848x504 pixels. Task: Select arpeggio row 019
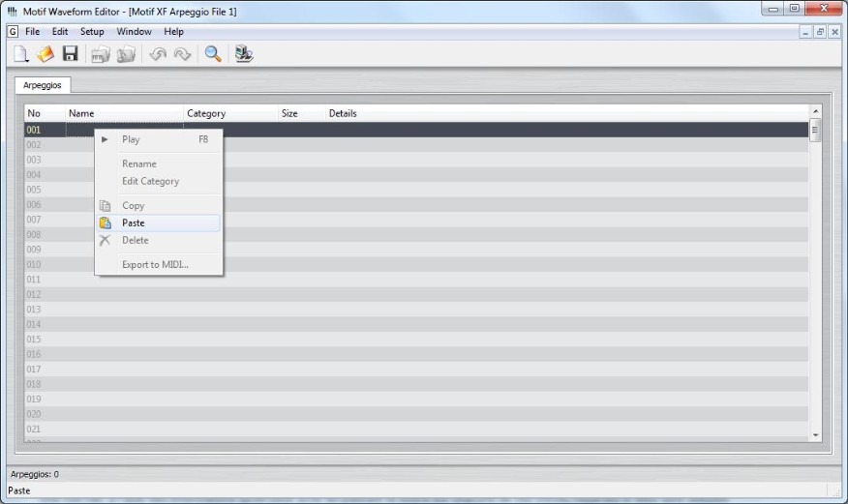point(416,400)
